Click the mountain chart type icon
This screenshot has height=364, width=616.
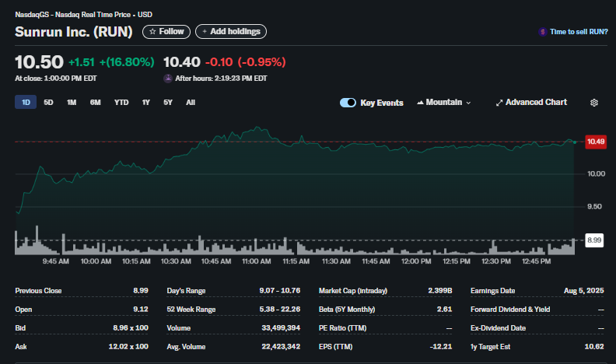(x=420, y=102)
